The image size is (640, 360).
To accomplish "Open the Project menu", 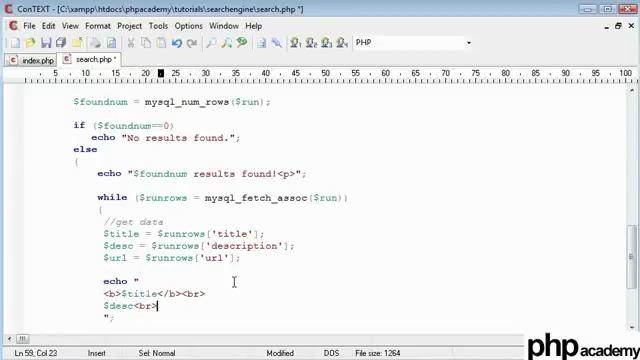I will [x=129, y=26].
